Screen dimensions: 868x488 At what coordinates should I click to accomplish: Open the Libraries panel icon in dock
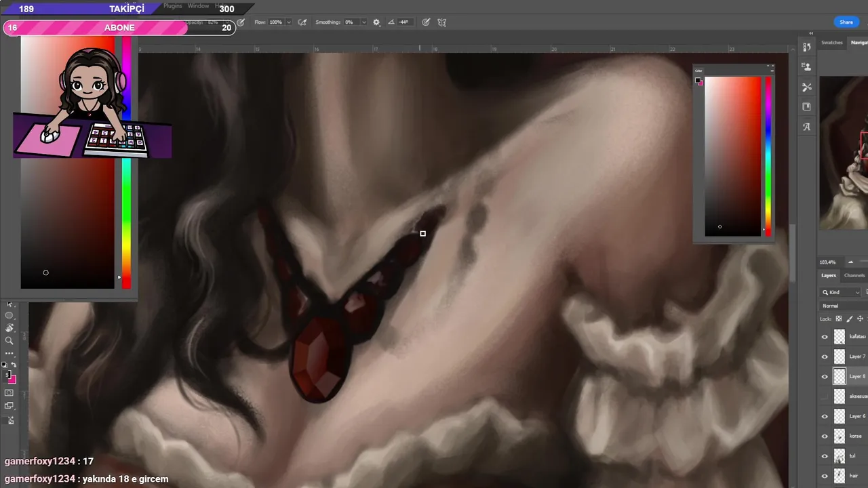point(806,106)
